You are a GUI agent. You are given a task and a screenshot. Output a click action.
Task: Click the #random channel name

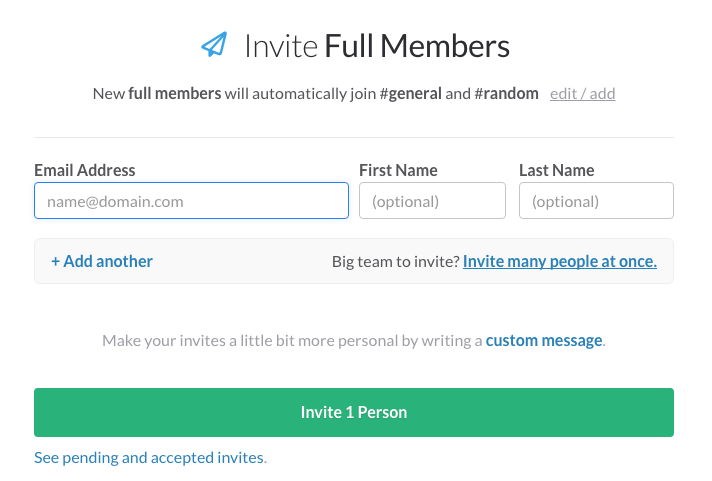tap(506, 94)
